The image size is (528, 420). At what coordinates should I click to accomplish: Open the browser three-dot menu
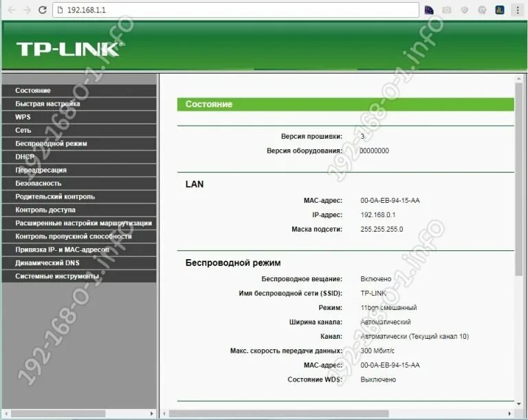[518, 10]
